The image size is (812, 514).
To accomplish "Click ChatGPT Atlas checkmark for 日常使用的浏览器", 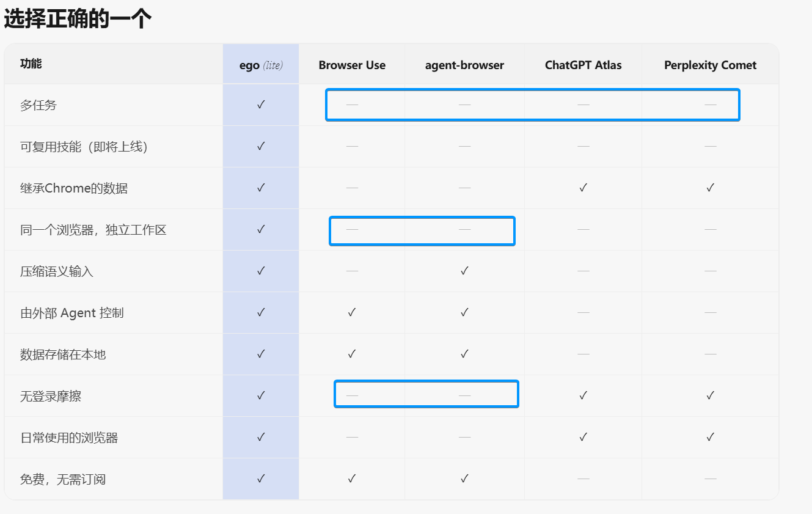I will point(583,437).
